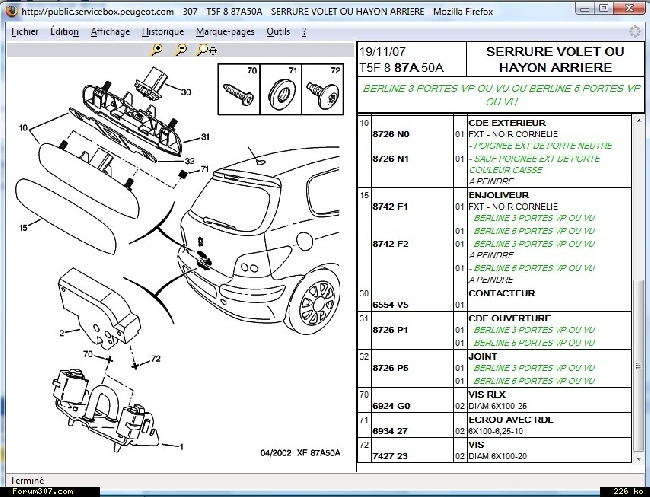
Task: Click the CDE EXTERIEUR heading
Action: click(x=507, y=123)
